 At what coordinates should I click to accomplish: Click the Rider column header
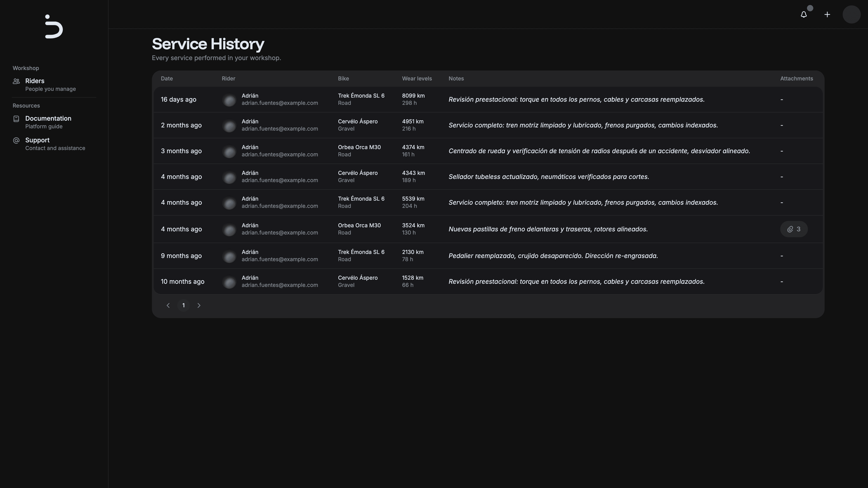click(229, 78)
